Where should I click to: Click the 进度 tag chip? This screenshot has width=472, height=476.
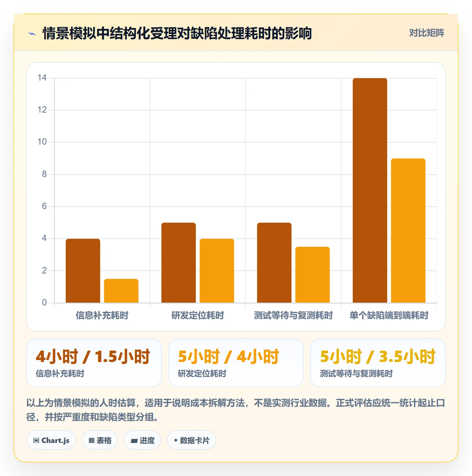click(142, 440)
